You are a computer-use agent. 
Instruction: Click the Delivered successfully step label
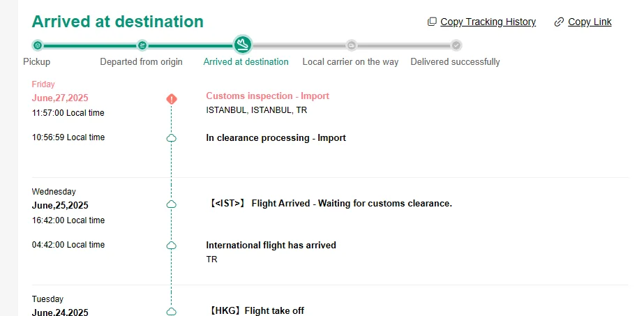pyautogui.click(x=455, y=62)
